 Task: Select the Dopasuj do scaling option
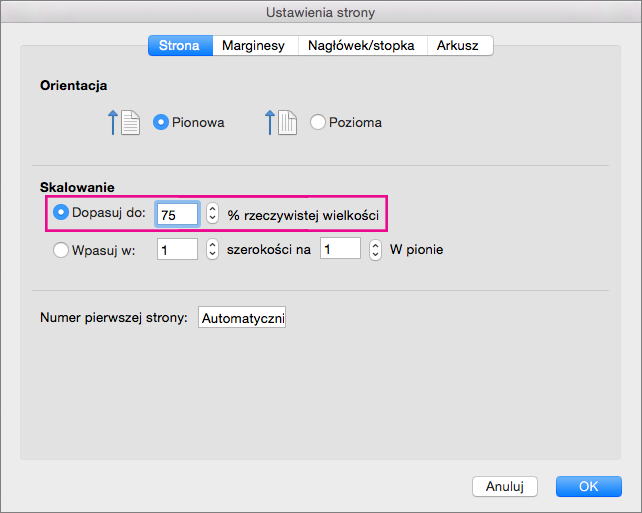pyautogui.click(x=61, y=212)
